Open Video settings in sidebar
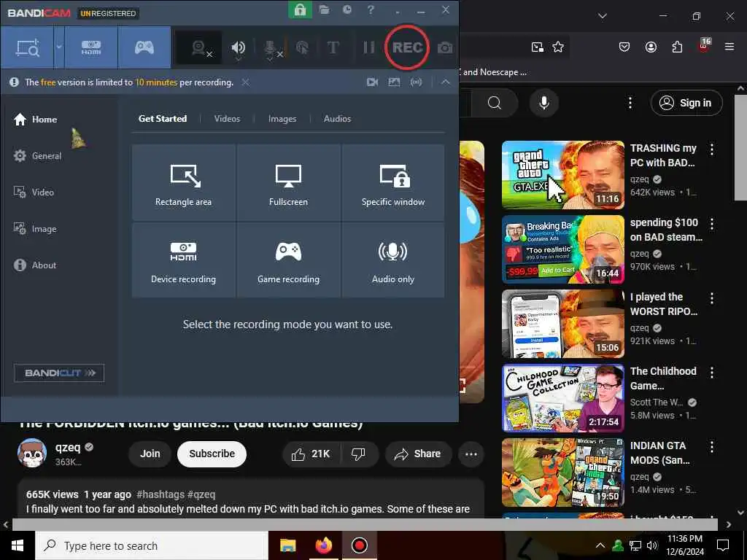Viewport: 747px width, 560px height. tap(34, 192)
